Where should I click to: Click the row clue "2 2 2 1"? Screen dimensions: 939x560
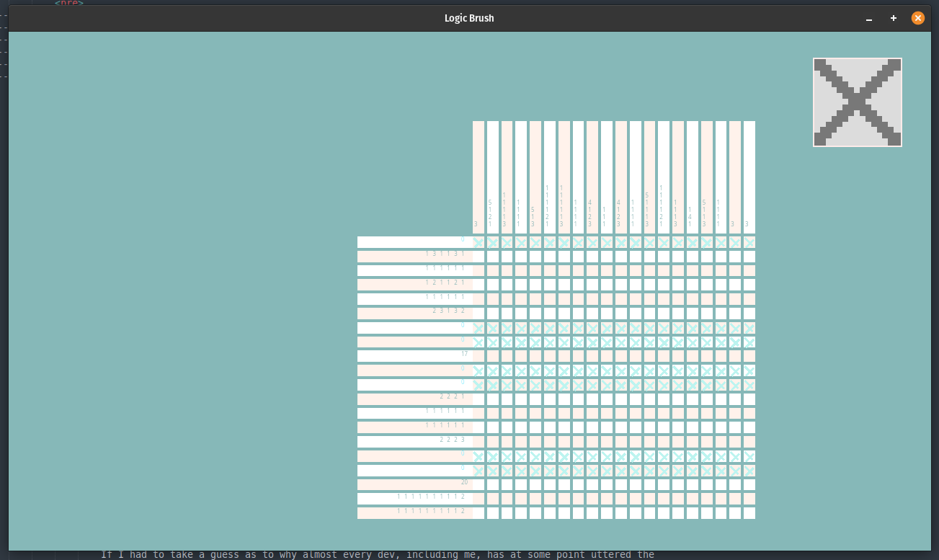[x=452, y=396]
